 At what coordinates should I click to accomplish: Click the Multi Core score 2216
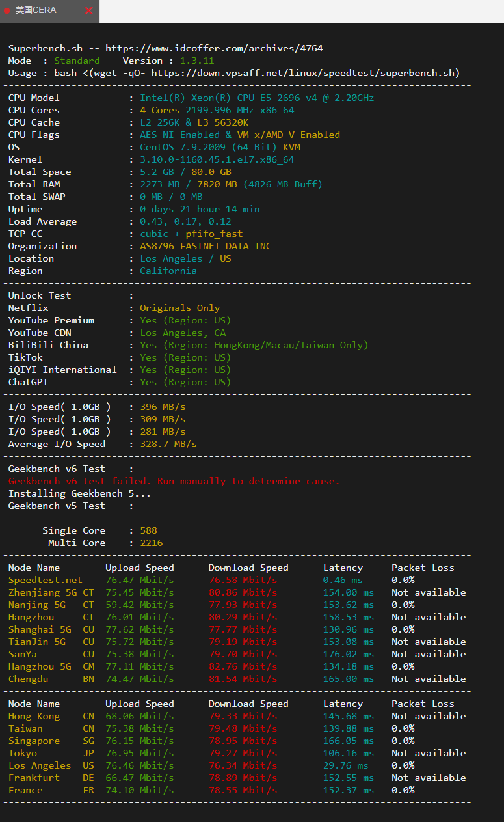pyautogui.click(x=151, y=543)
